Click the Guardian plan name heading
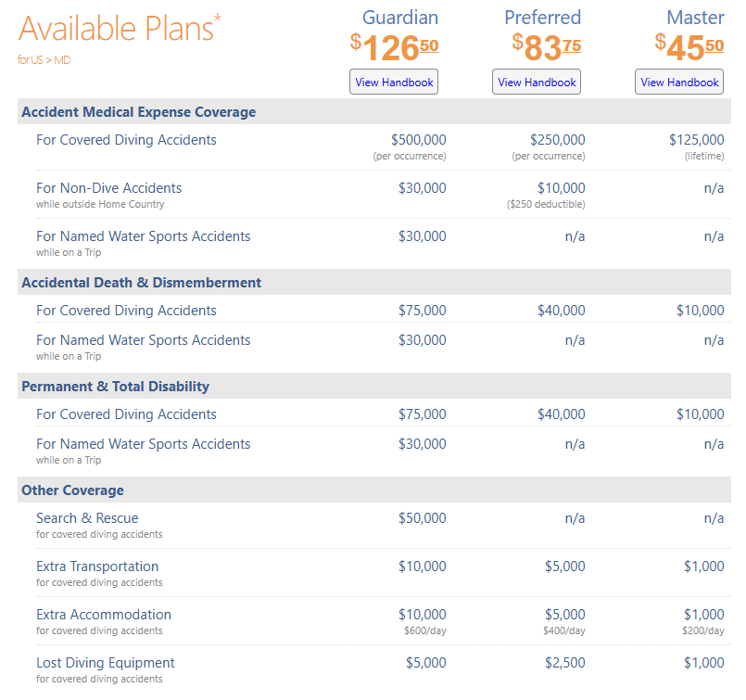This screenshot has width=746, height=700. pyautogui.click(x=400, y=18)
